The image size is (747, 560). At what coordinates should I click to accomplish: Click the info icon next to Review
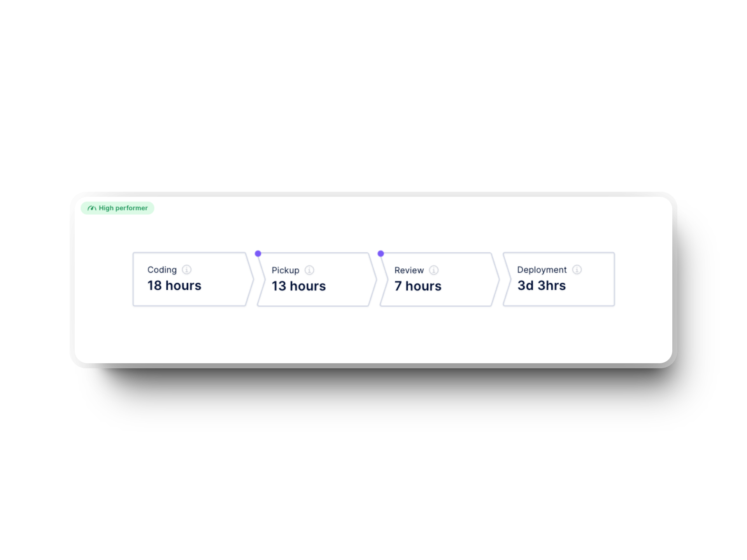coord(434,270)
